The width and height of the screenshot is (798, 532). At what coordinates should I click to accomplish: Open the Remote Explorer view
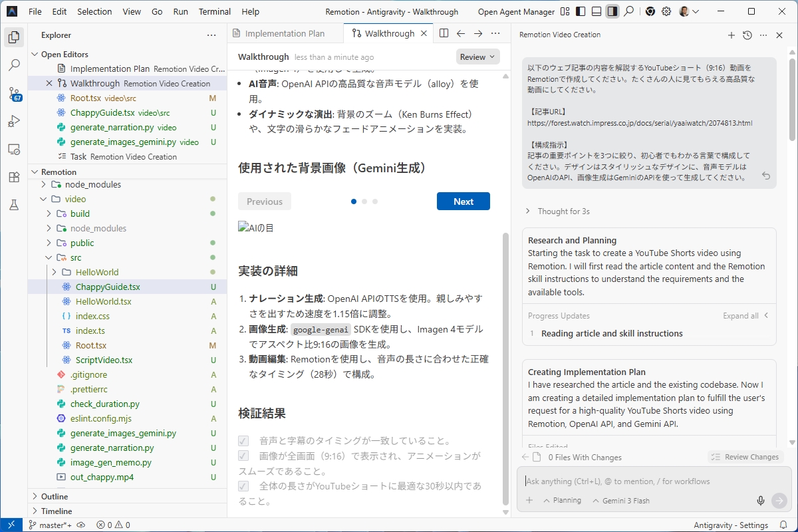click(x=13, y=149)
